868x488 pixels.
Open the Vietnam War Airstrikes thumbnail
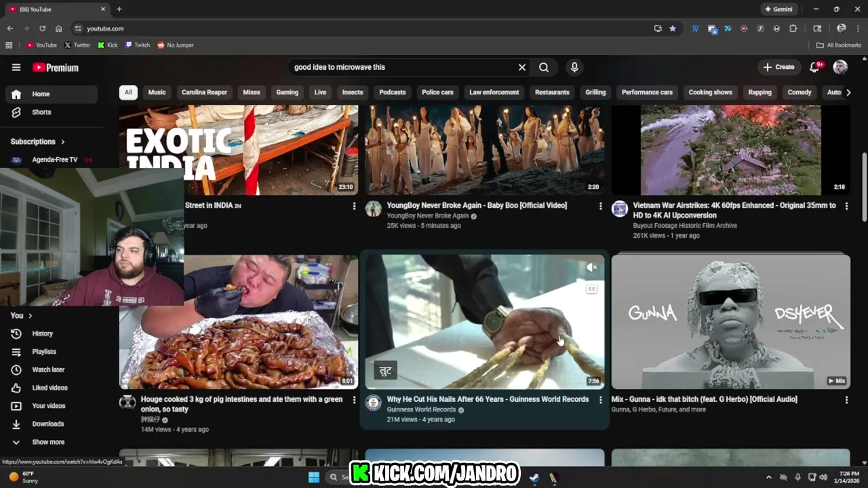[x=731, y=150]
